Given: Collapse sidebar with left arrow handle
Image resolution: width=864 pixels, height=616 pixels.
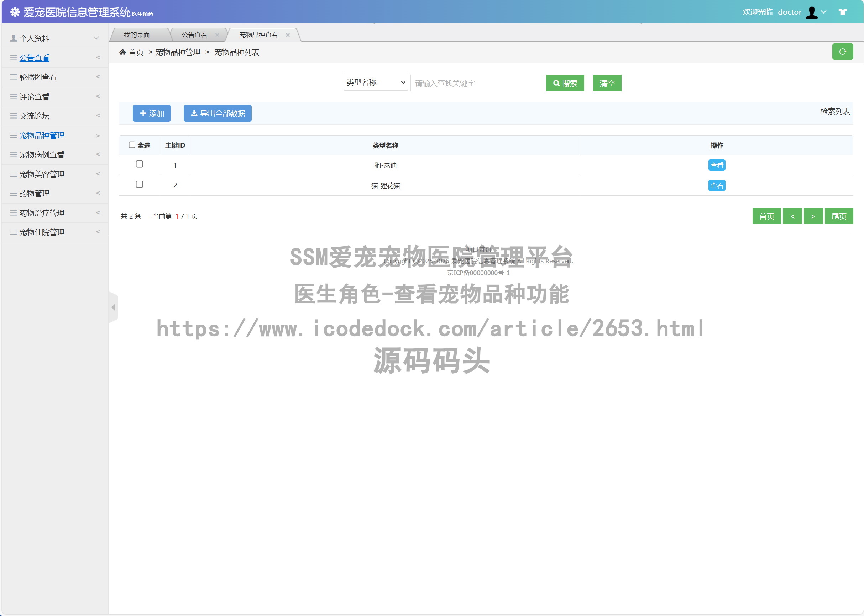Looking at the screenshot, I should [x=113, y=307].
